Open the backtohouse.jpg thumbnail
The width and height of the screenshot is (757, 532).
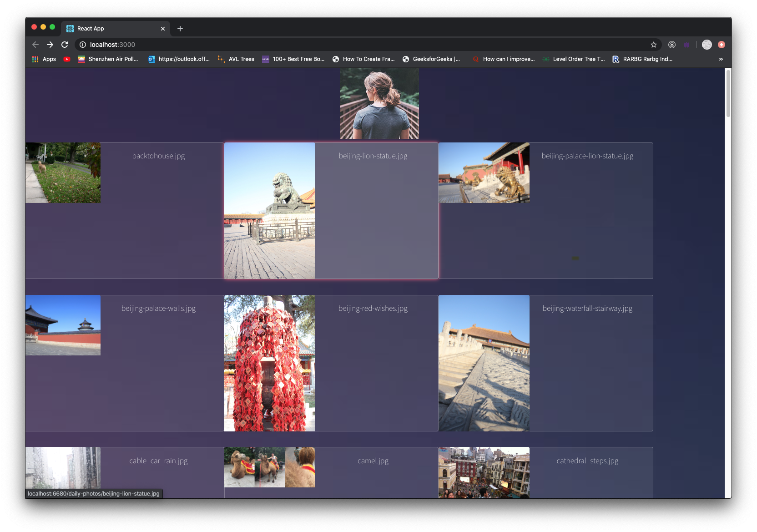coord(63,173)
